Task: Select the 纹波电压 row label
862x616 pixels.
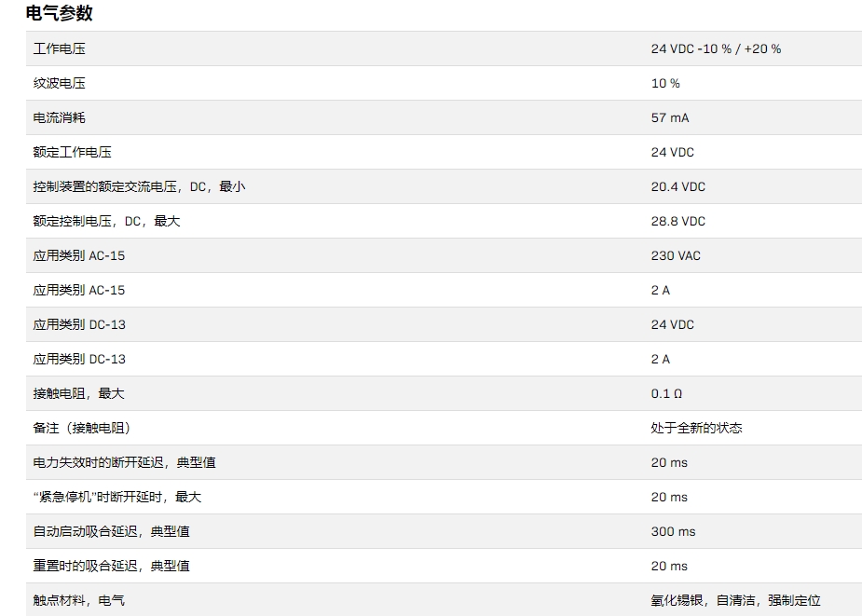Action: [60, 83]
